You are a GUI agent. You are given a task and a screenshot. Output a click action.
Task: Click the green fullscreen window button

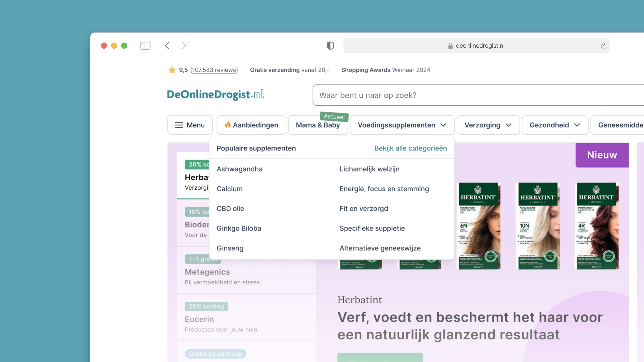124,45
